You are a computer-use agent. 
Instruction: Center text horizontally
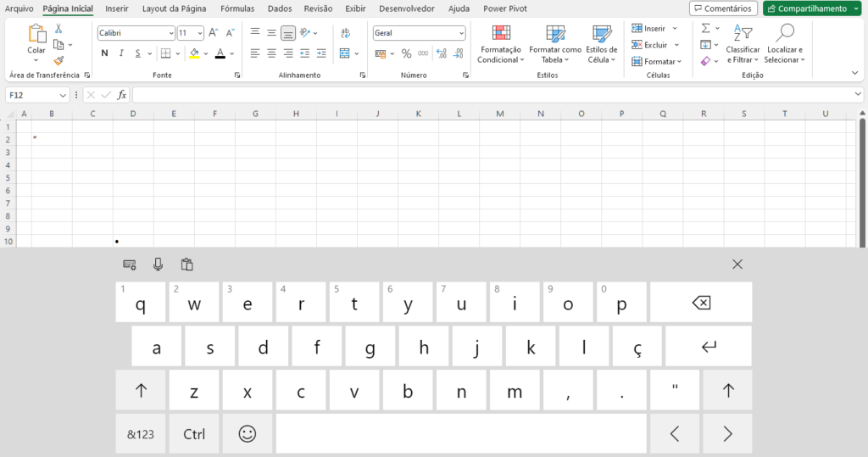[x=271, y=53]
